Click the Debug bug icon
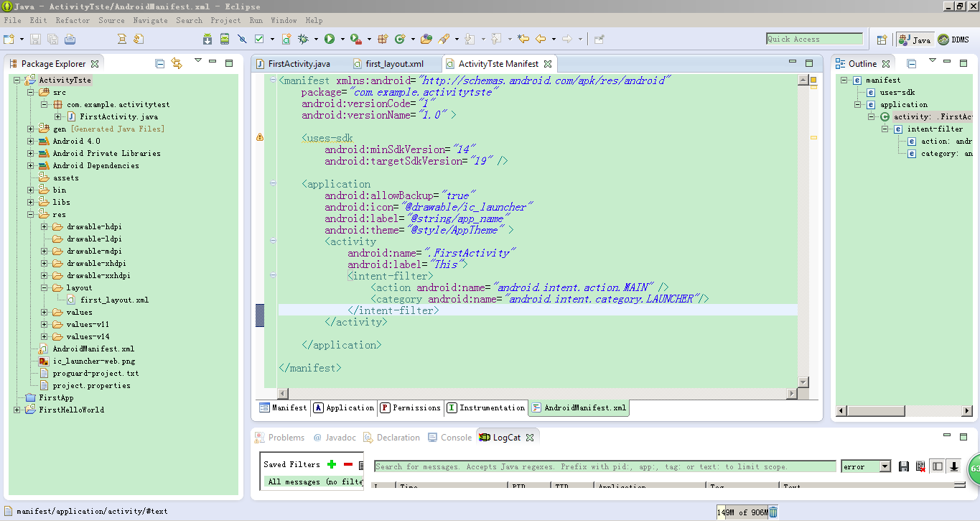 click(304, 39)
